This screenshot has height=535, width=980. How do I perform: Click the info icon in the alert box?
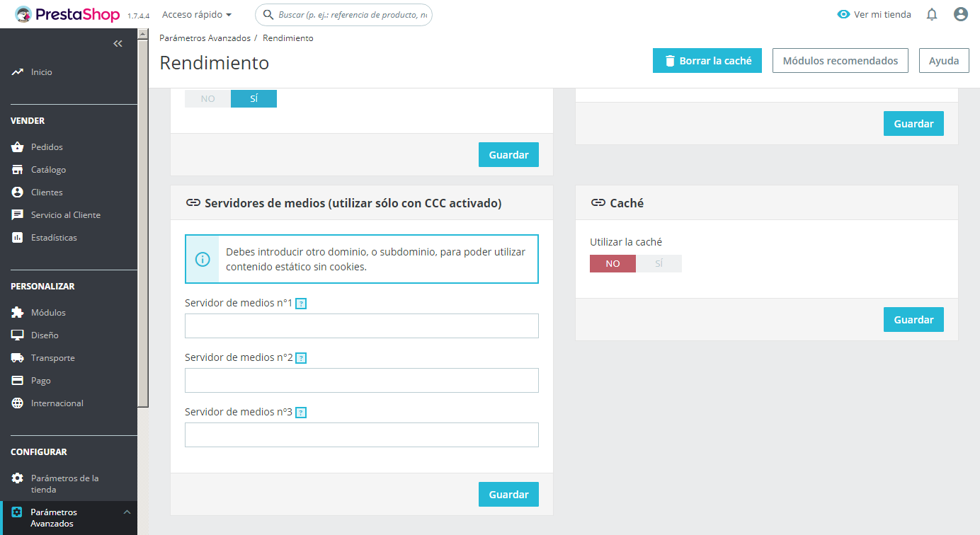pyautogui.click(x=203, y=260)
